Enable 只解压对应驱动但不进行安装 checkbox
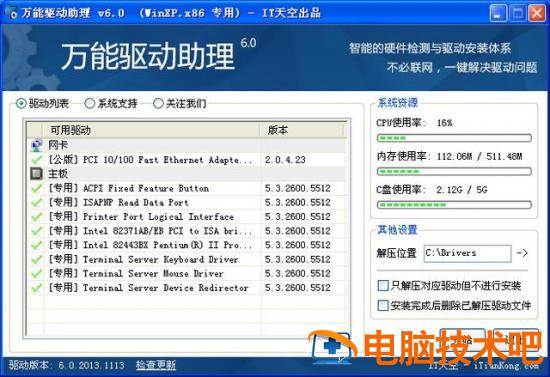The height and width of the screenshot is (377, 550). click(x=383, y=285)
